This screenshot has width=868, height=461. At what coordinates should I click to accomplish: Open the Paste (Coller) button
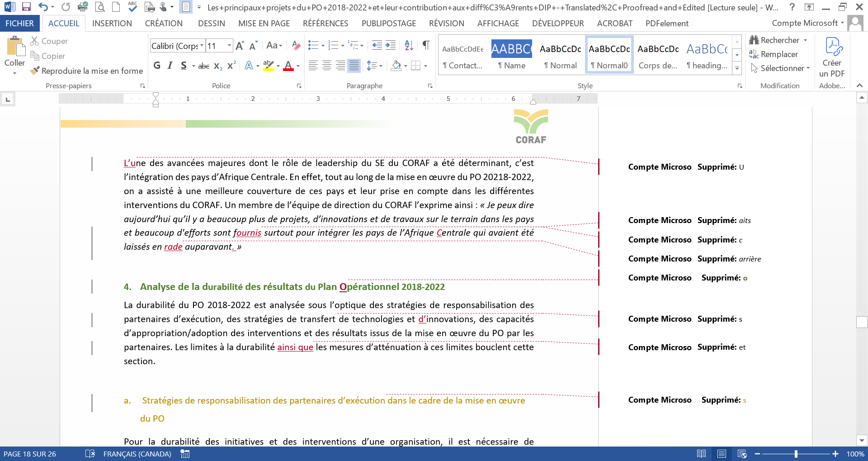point(14,56)
